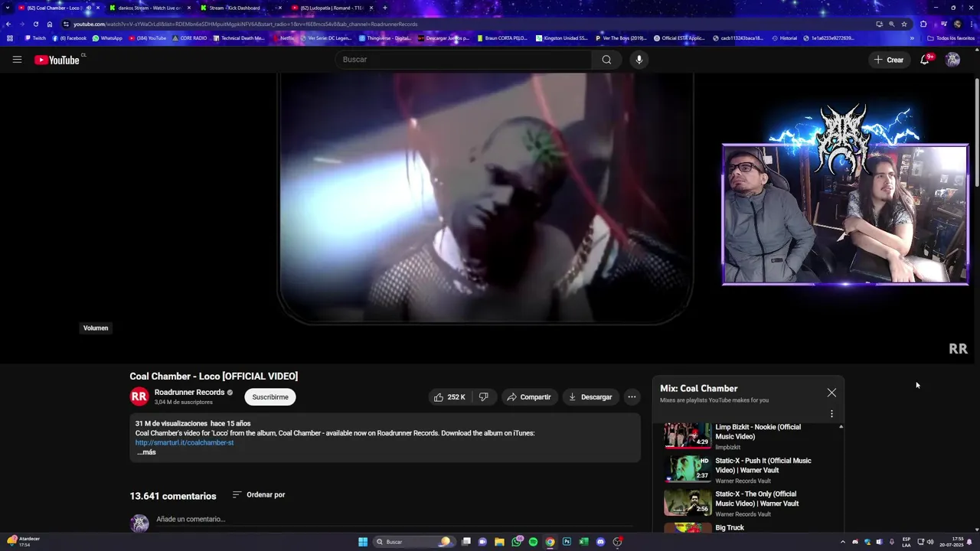Viewport: 980px width, 551px height.
Task: Click Roadrunner Records channel avatar
Action: 139,396
